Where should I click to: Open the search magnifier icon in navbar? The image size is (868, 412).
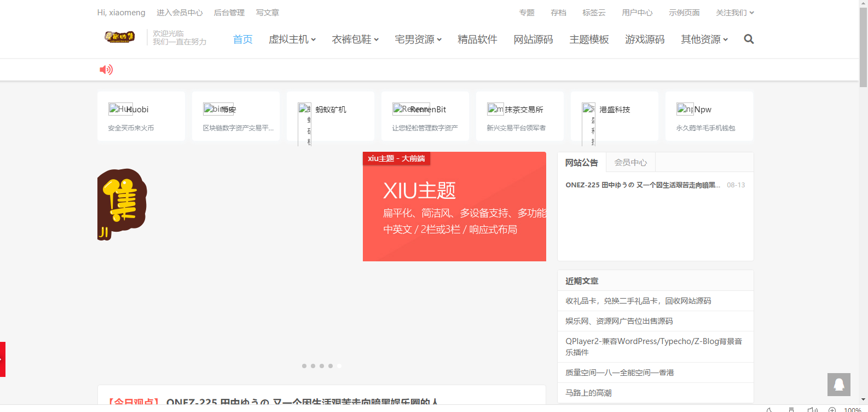[x=749, y=39]
